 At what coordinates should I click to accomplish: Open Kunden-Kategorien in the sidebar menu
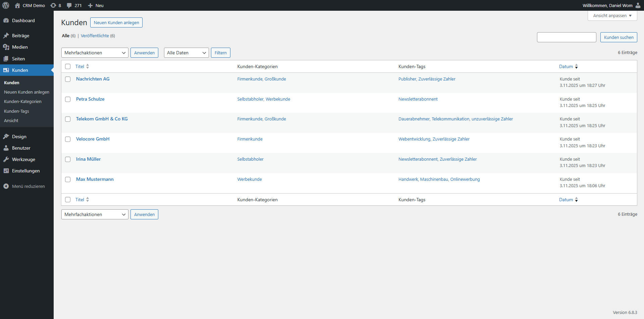[x=23, y=101]
